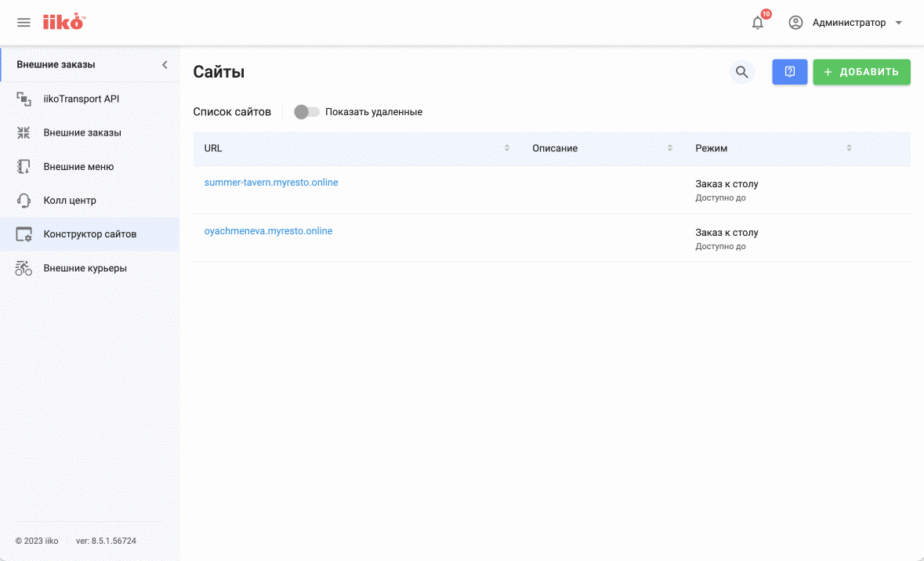Open oyachmeneva.myresto.online site link
The height and width of the screenshot is (561, 924).
click(x=268, y=231)
